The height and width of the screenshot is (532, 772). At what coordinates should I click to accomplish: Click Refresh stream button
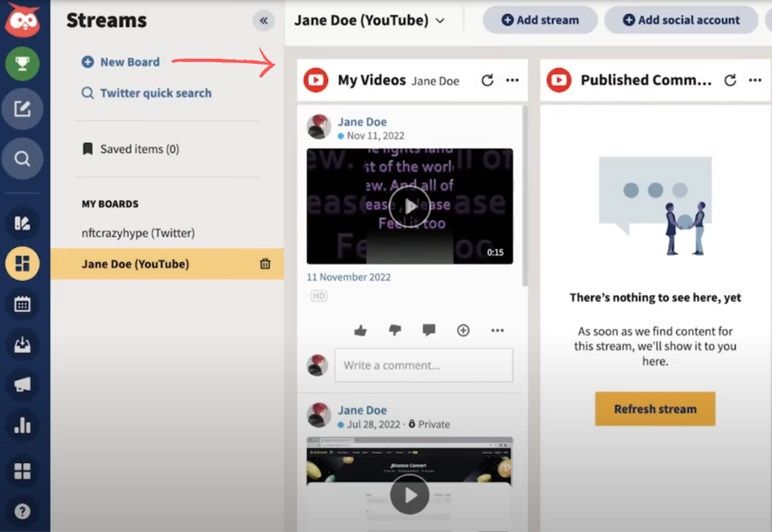point(655,409)
